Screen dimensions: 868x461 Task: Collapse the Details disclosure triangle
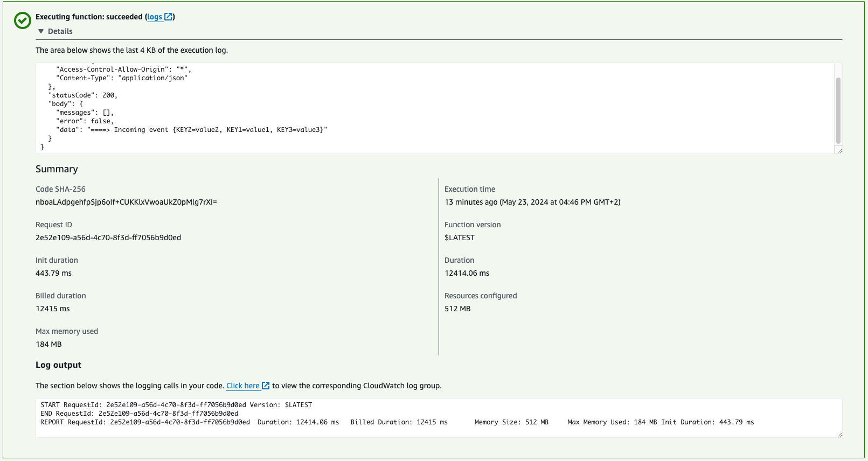[x=41, y=31]
